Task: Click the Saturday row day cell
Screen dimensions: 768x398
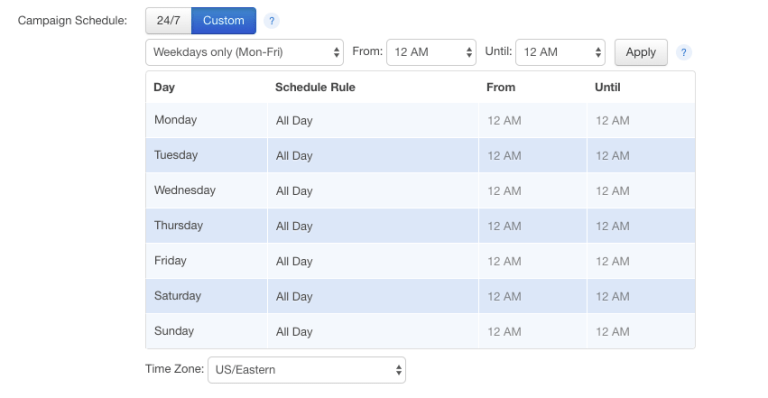Action: (x=206, y=296)
